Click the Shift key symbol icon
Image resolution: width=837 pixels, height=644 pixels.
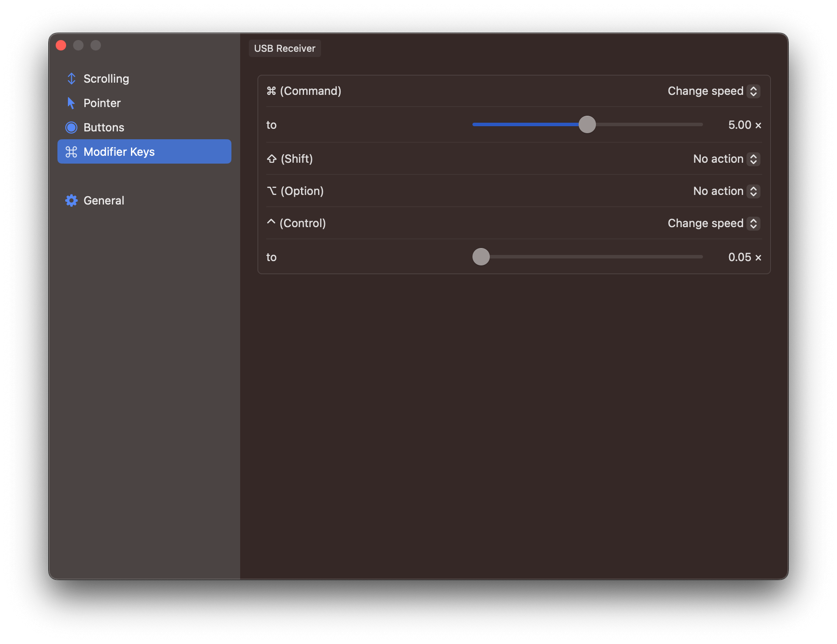pos(271,159)
